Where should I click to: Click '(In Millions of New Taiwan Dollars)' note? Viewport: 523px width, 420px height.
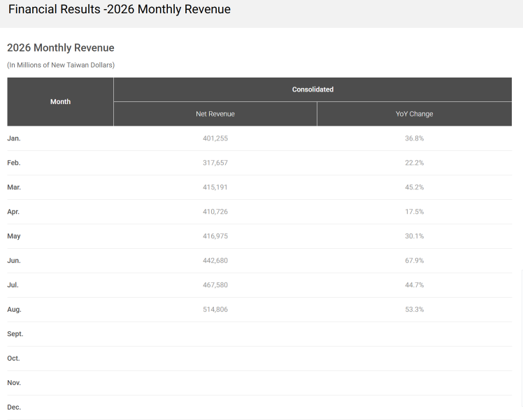pos(61,65)
